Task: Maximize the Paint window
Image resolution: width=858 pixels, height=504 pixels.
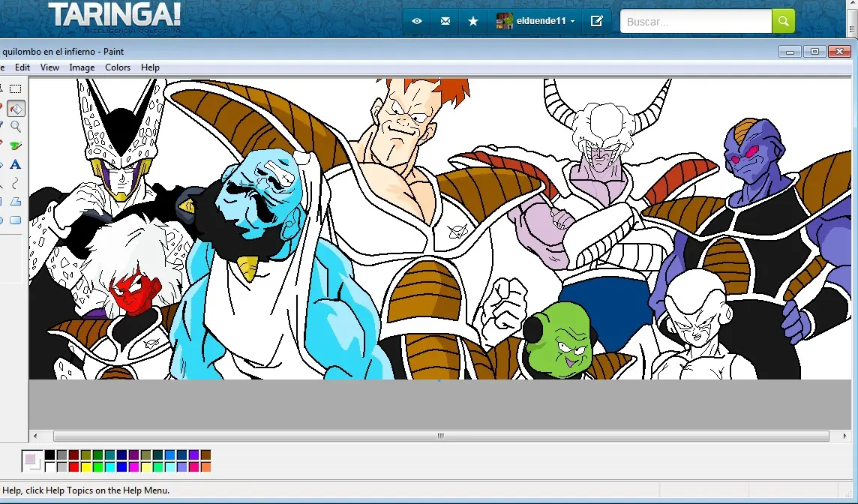Action: click(814, 52)
